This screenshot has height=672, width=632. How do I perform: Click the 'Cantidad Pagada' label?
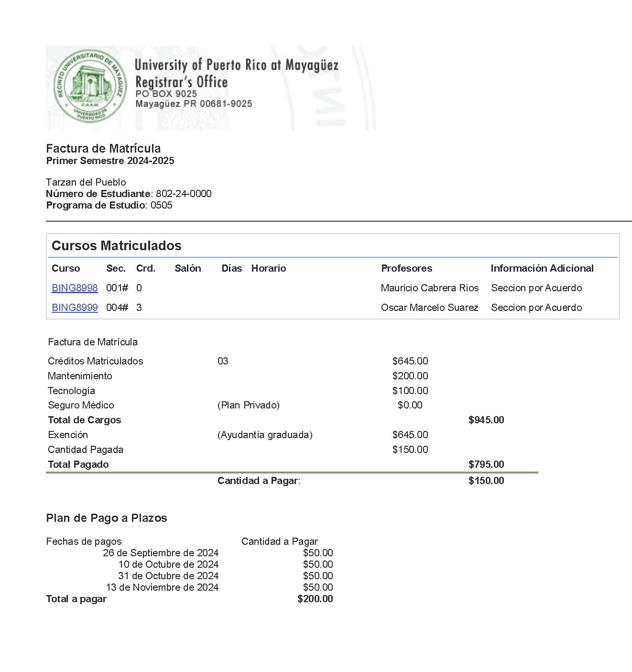tap(86, 450)
